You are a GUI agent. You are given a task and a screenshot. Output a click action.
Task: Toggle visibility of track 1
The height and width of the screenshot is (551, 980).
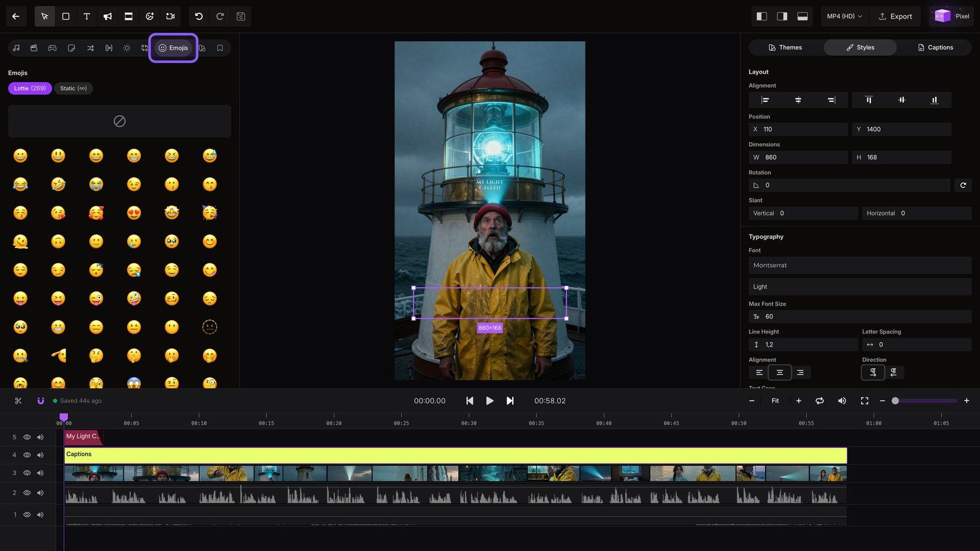(27, 515)
